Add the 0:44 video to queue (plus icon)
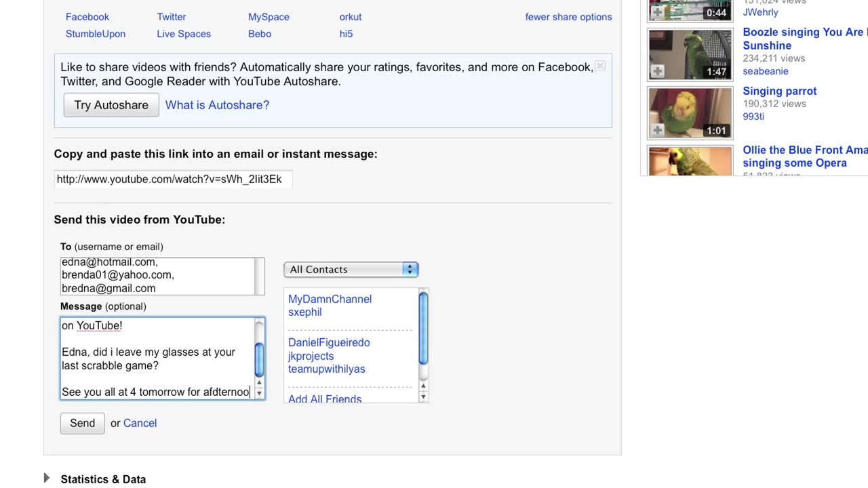Image resolution: width=868 pixels, height=488 pixels. [657, 12]
